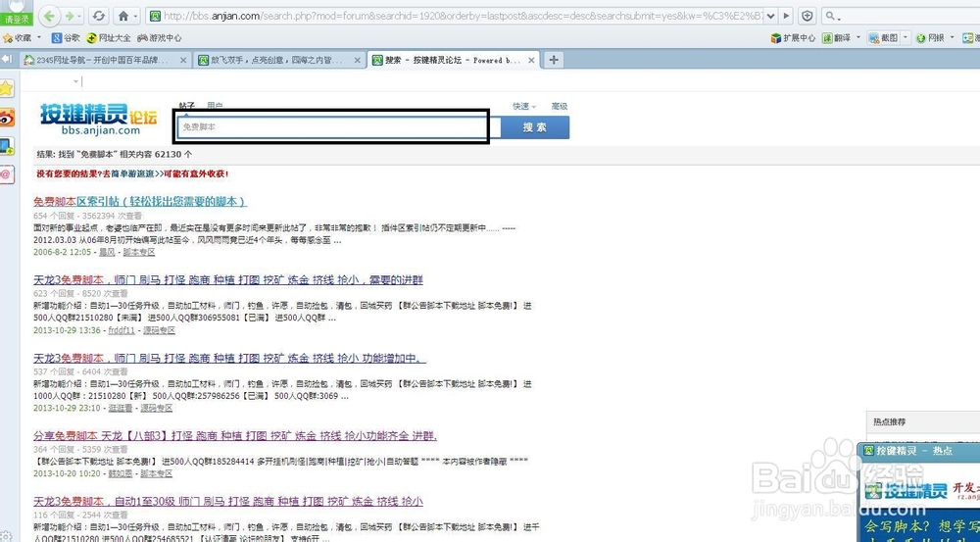Expand the 网银 dropdown arrow

(952, 37)
